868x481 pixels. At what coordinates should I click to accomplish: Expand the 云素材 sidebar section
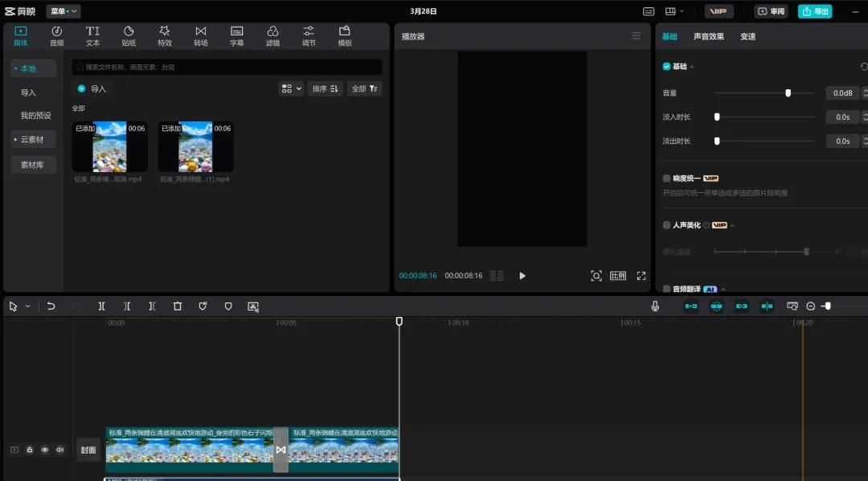(33, 139)
